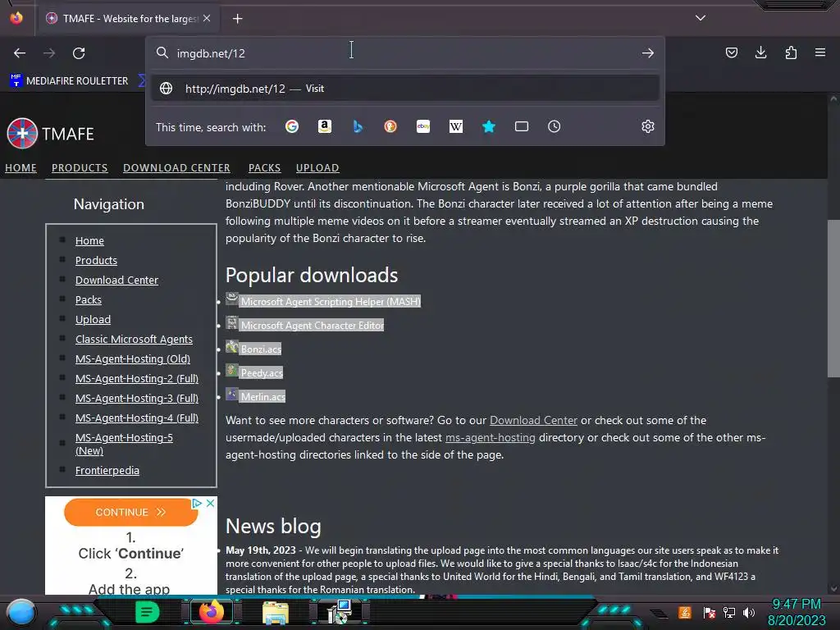
Task: Download Merlin.acs character
Action: click(x=262, y=397)
